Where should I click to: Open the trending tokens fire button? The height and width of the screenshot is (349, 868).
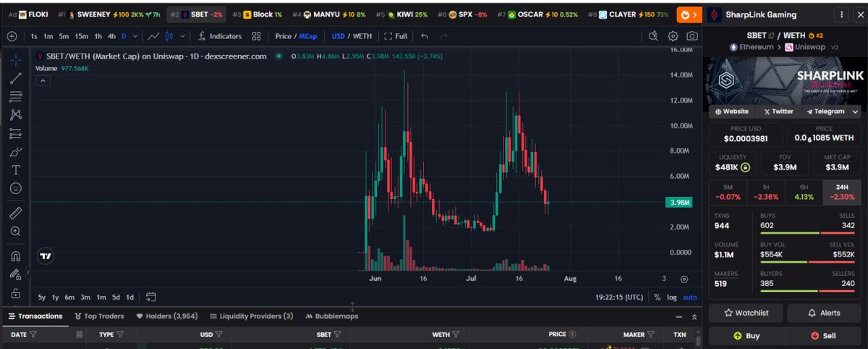click(x=688, y=14)
